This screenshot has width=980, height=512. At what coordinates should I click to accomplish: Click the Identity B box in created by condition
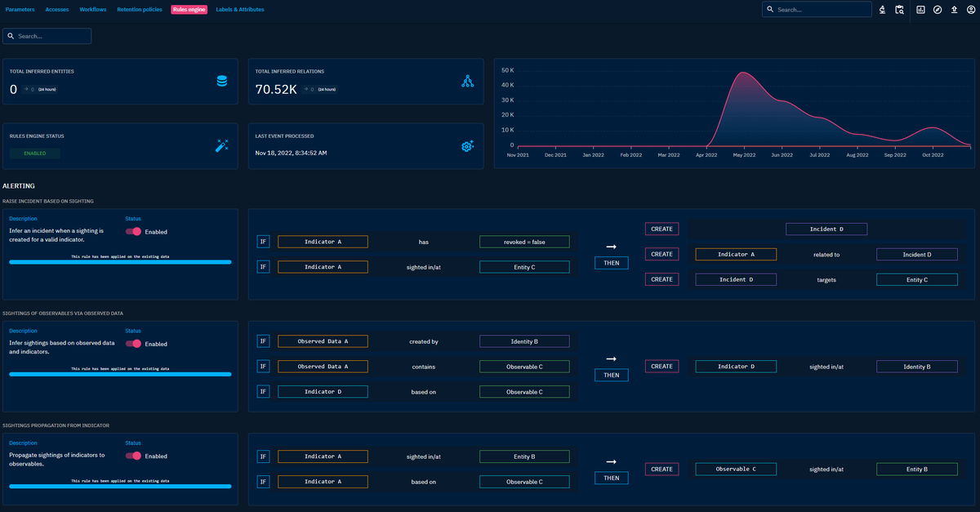coord(524,341)
